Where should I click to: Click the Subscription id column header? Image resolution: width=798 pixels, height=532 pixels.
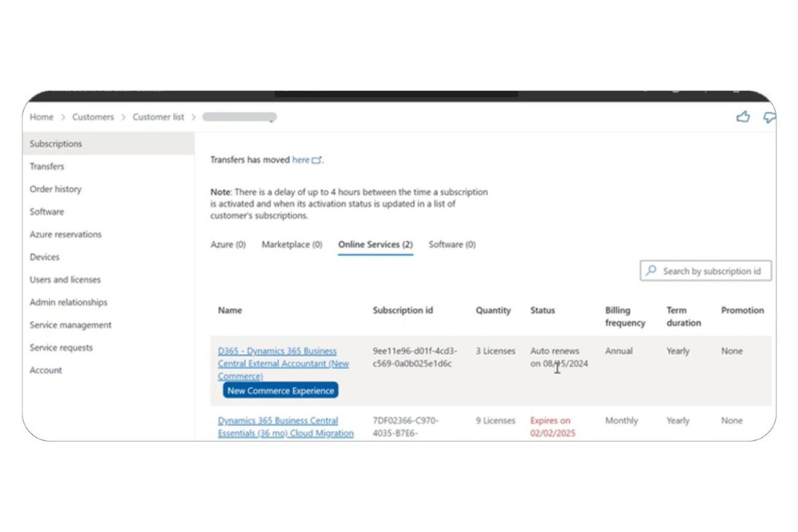[403, 310]
